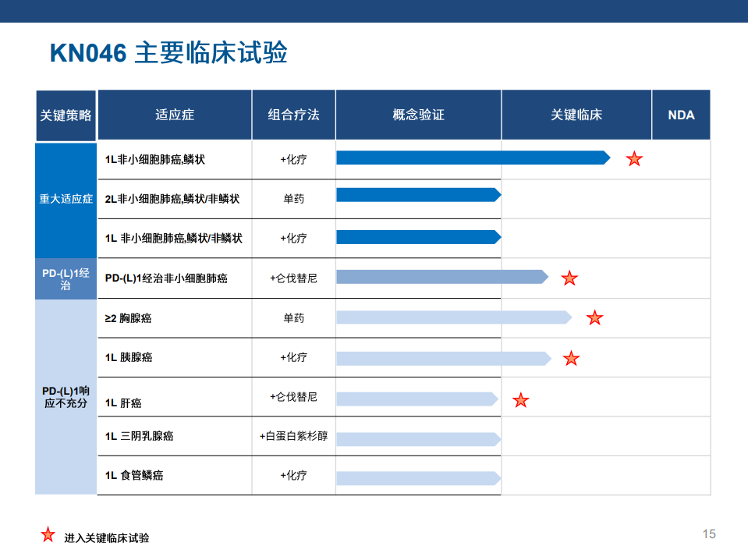Click +仑伐替尼 in the PD-(L)1经治非小细胞肺癌 row
748x560 pixels.
point(293,278)
